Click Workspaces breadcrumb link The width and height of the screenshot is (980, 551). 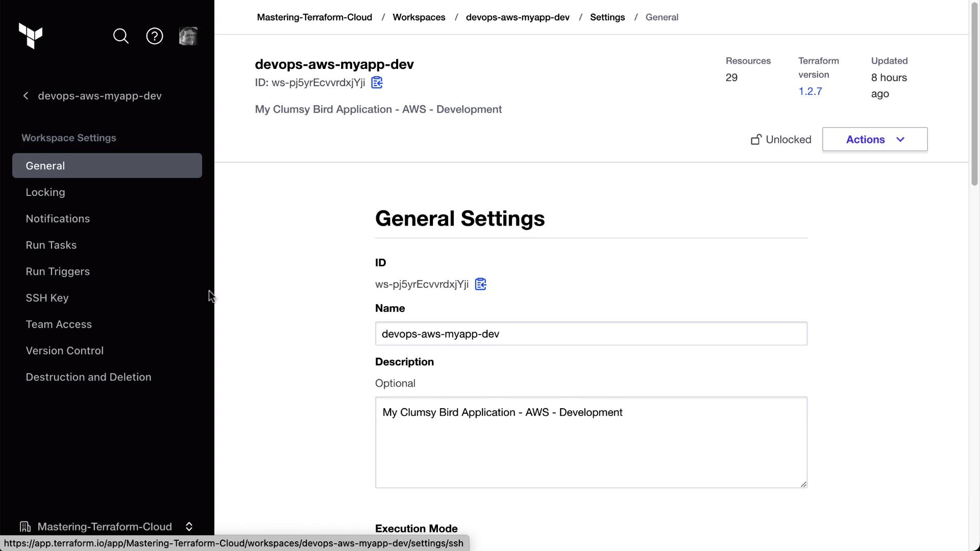point(419,17)
